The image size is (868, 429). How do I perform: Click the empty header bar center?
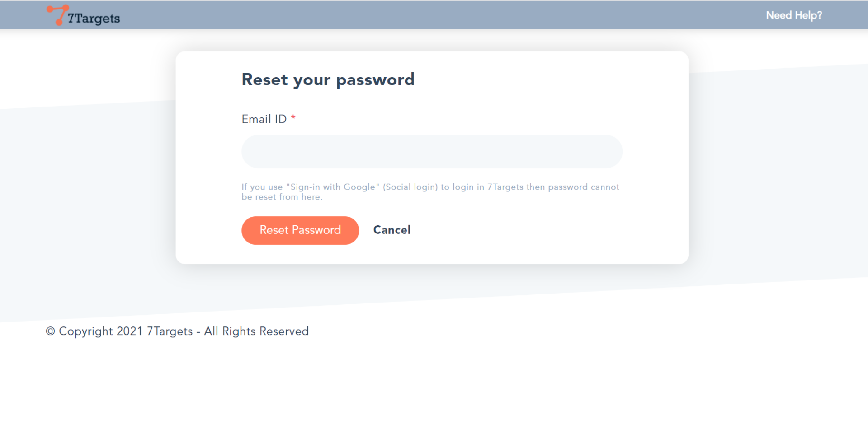click(434, 15)
